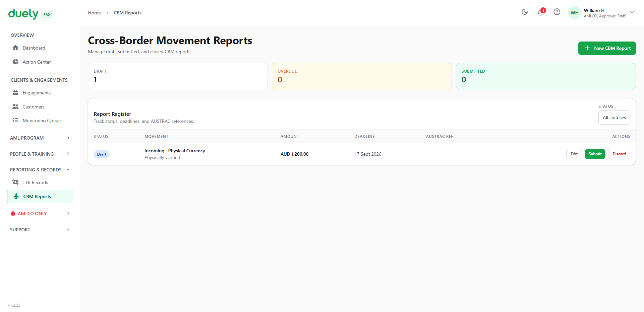The image size is (644, 312).
Task: Open Monitoring Queue
Action: click(40, 121)
